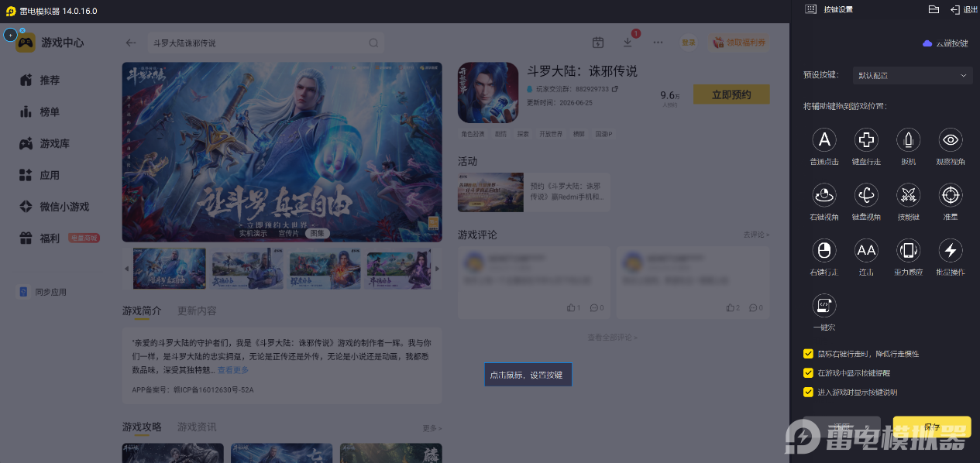The height and width of the screenshot is (463, 980).
Task: Select the 观察视角 eye view icon
Action: click(951, 140)
